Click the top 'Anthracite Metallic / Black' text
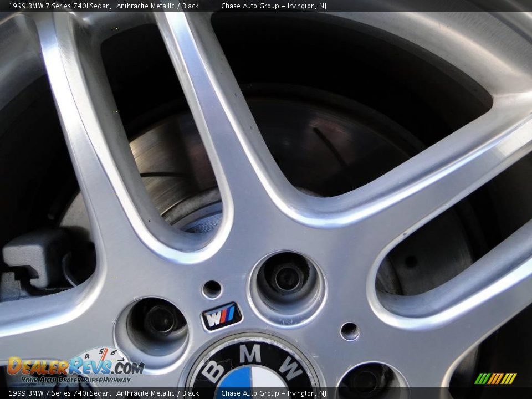Screen dimensions: 532x399 pyautogui.click(x=158, y=6)
